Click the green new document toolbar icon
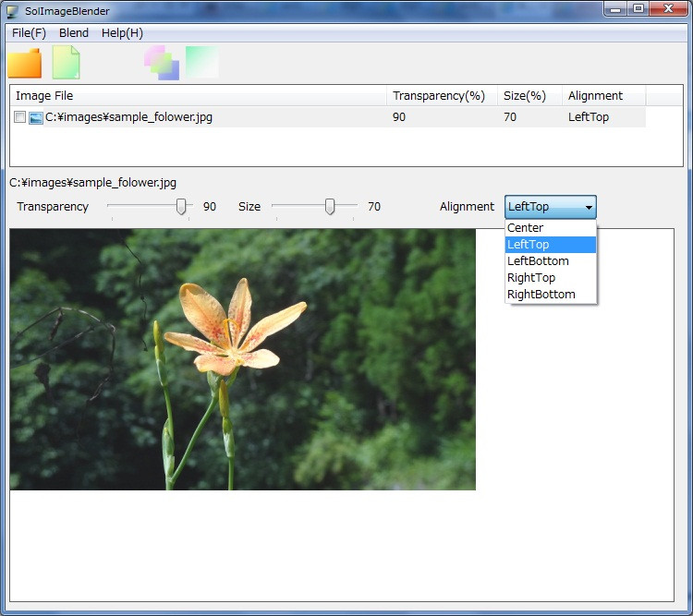This screenshot has width=693, height=616. point(67,62)
